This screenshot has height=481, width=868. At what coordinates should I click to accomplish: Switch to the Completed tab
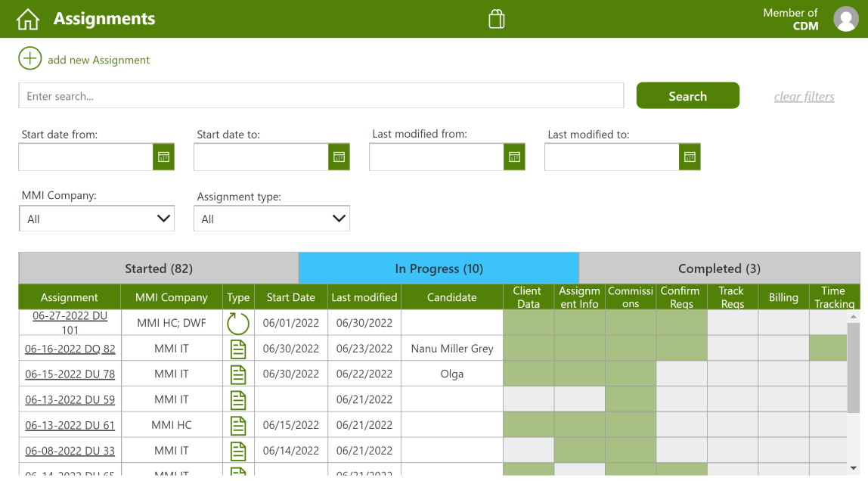tap(719, 268)
